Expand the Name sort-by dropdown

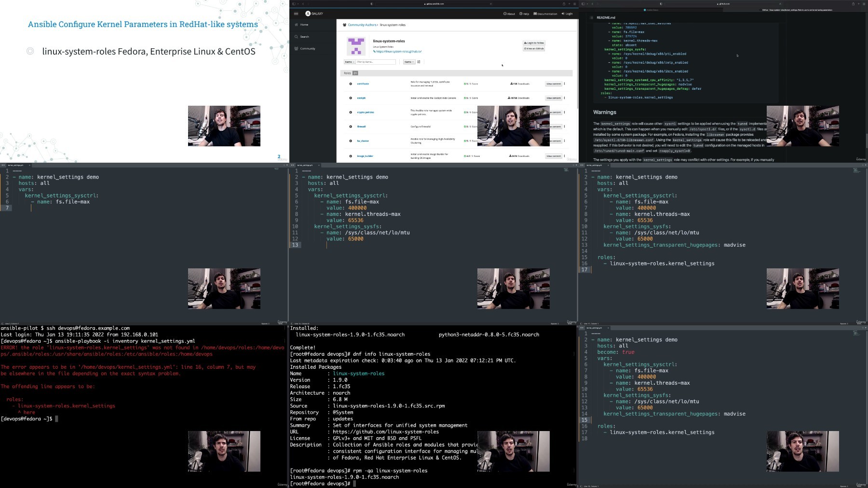click(x=409, y=62)
